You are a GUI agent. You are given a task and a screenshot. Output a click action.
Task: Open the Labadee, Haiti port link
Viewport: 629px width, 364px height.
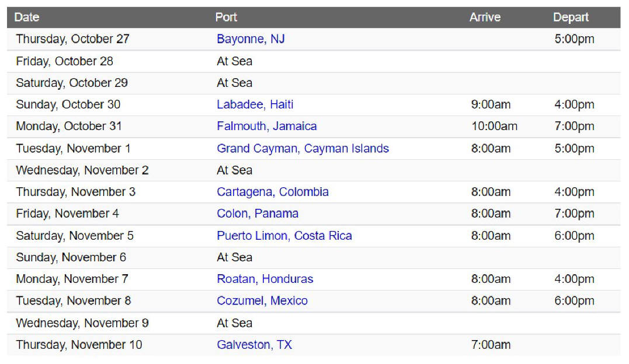[x=255, y=104]
